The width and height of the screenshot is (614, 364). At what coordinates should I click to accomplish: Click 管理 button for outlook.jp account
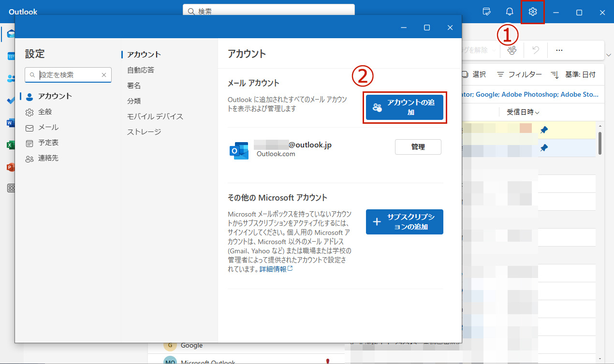(418, 147)
